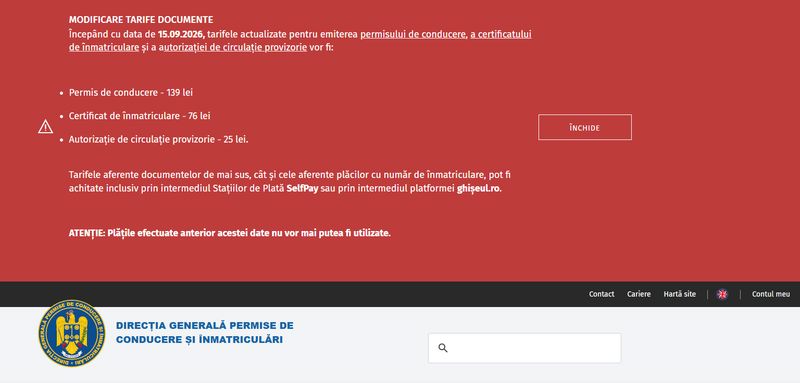Screen dimensions: 800x383
Task: Click the MODIFICARE TARIFE DOCUMENTE heading
Action: point(141,20)
